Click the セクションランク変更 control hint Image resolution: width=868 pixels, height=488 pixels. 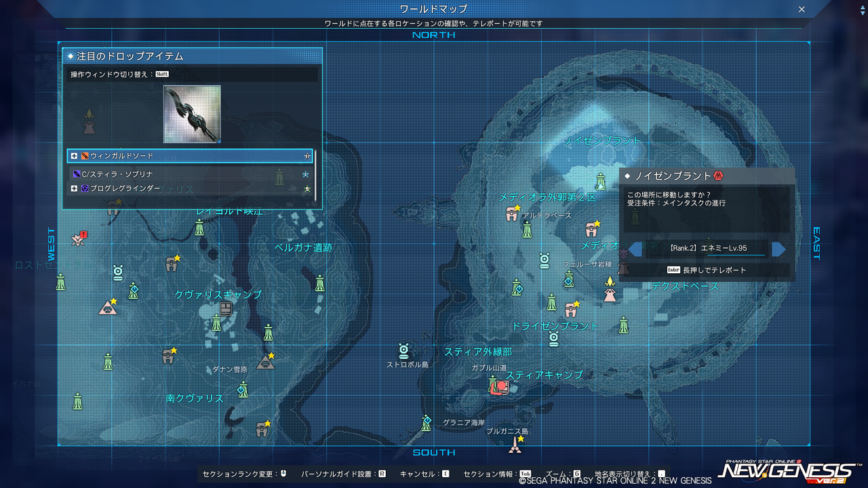(245, 474)
